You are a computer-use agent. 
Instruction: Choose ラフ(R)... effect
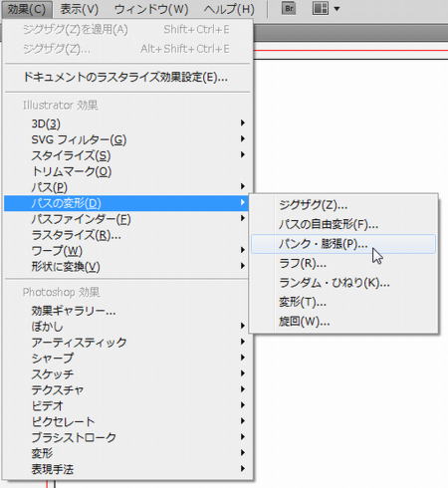[x=343, y=264]
